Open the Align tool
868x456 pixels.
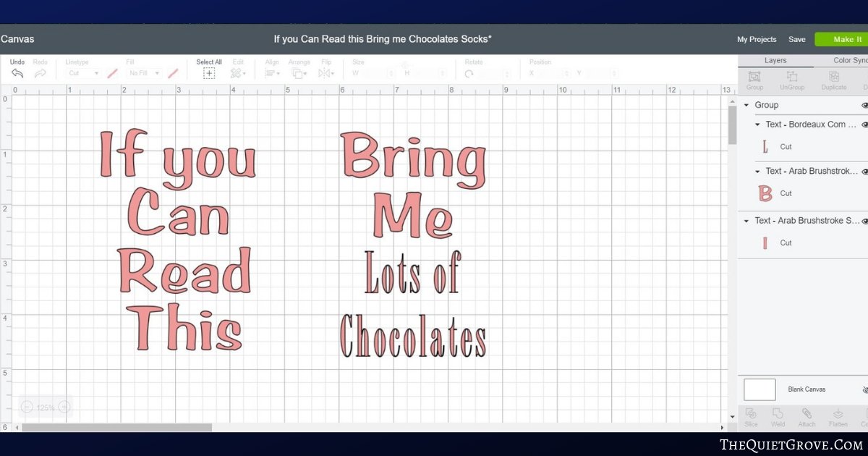tap(272, 73)
